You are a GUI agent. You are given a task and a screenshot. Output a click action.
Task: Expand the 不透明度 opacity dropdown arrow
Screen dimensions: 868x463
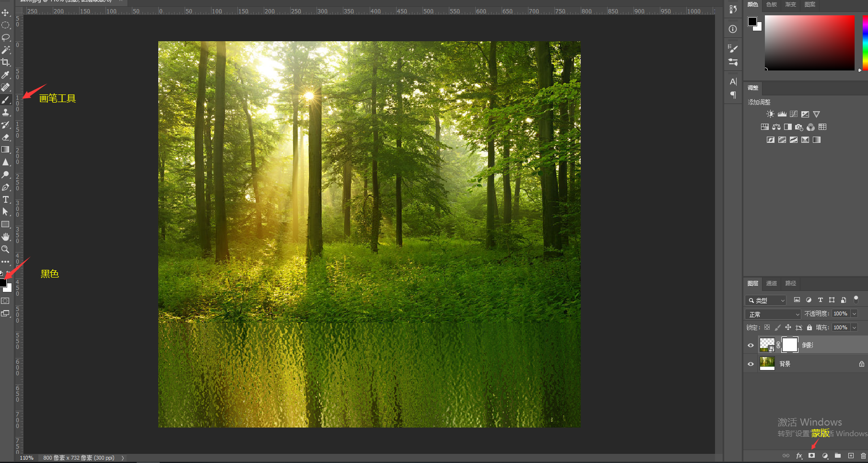[x=854, y=314]
